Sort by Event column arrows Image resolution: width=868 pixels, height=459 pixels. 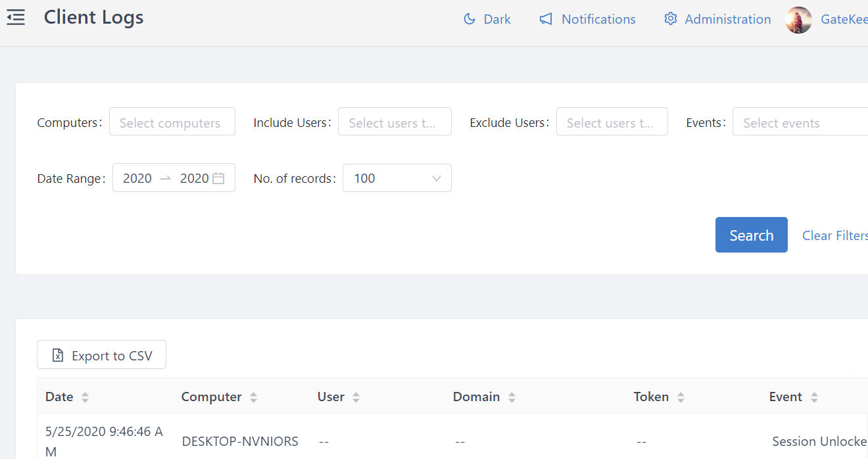(x=814, y=397)
